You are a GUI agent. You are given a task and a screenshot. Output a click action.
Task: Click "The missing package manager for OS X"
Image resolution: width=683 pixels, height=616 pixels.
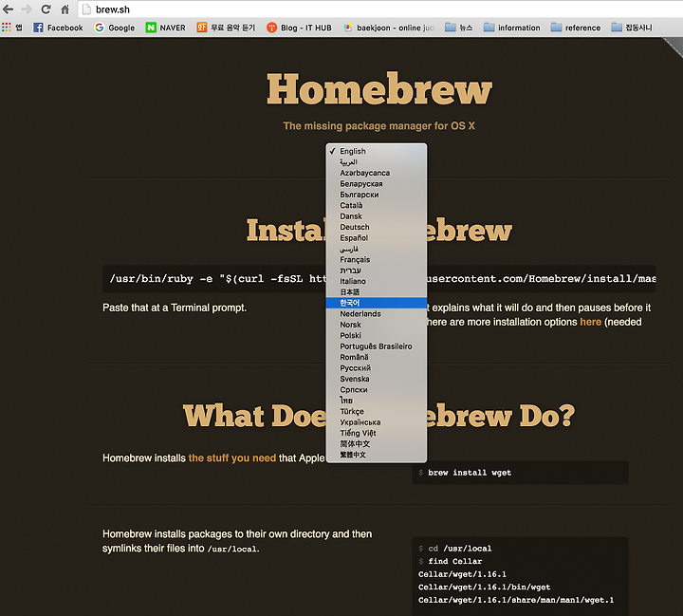378,126
